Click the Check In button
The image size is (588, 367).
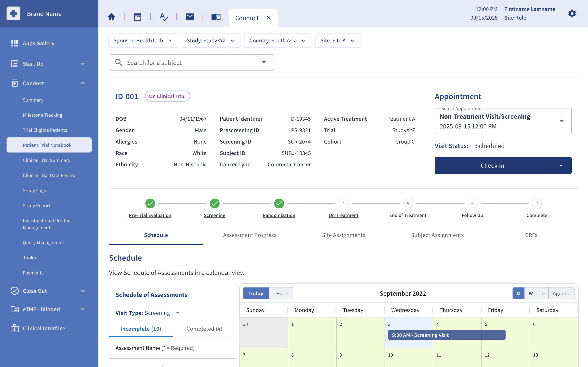pos(492,166)
